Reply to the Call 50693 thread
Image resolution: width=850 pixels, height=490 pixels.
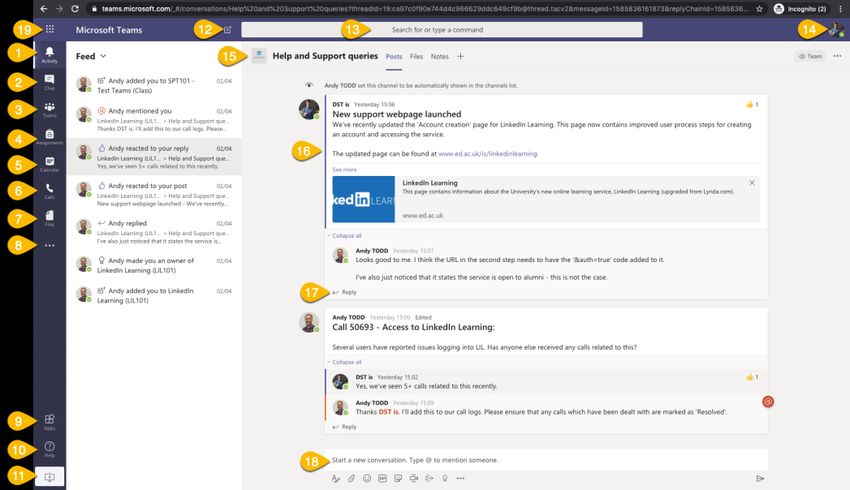tap(345, 427)
